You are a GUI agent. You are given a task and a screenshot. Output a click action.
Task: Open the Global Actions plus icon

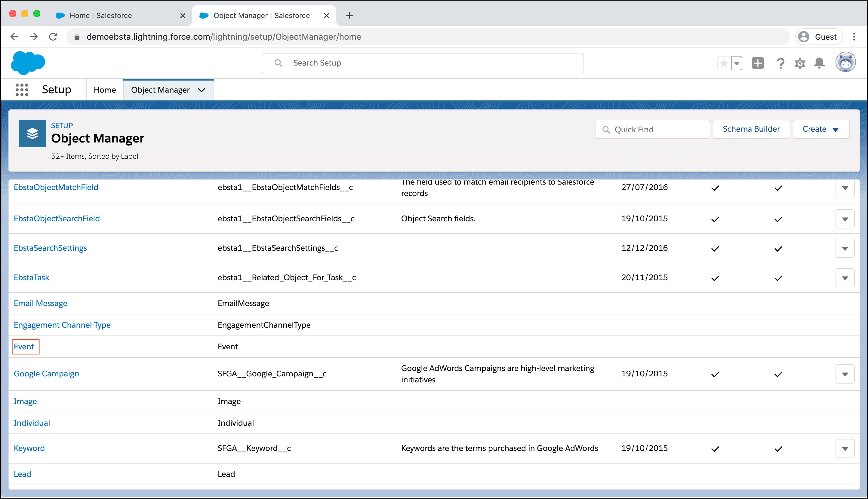point(758,63)
